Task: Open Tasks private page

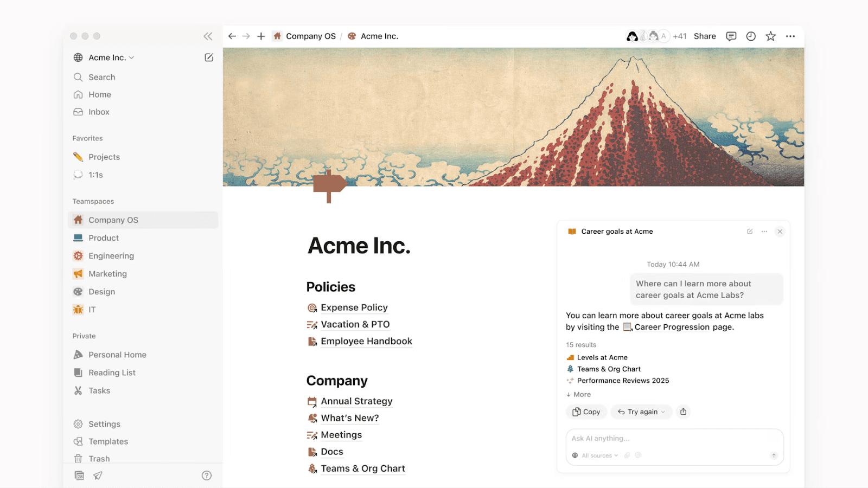Action: click(143, 390)
